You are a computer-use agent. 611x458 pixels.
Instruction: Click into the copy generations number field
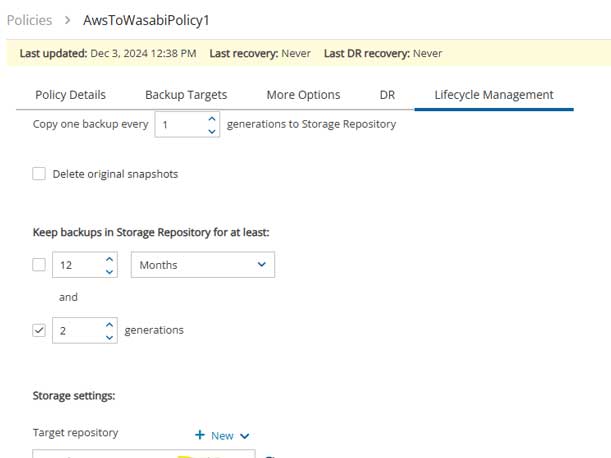(180, 125)
